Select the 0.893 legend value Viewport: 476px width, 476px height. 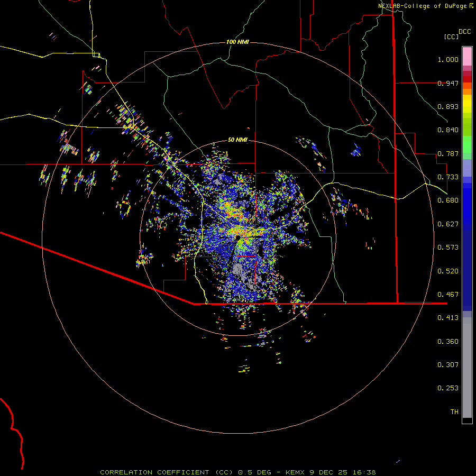[x=448, y=106]
